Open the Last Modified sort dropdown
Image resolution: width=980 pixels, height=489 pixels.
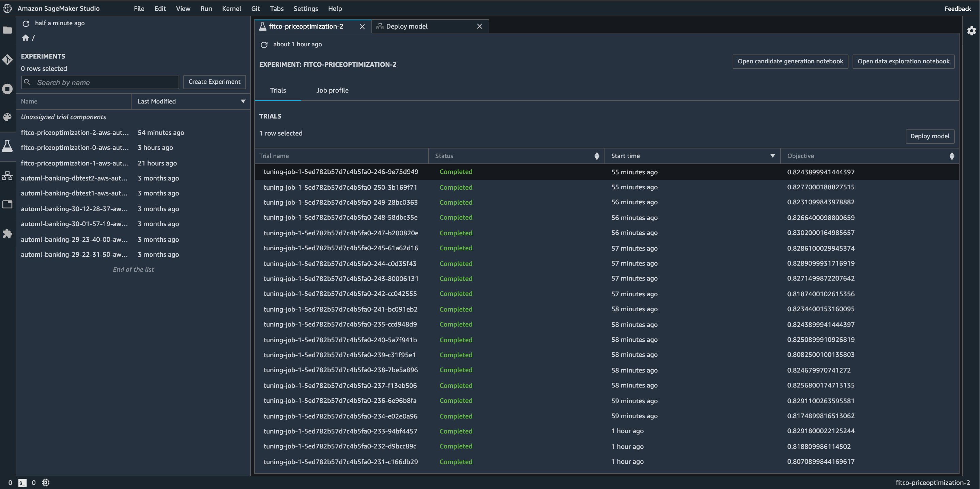(x=243, y=101)
